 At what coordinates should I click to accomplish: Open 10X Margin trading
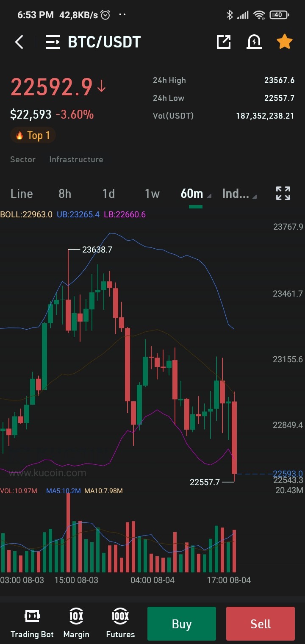coord(76,624)
